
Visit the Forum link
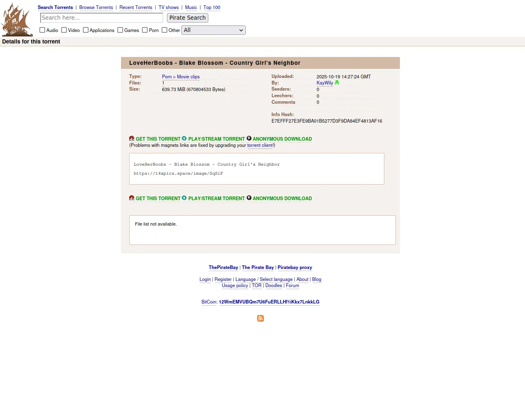(x=292, y=285)
